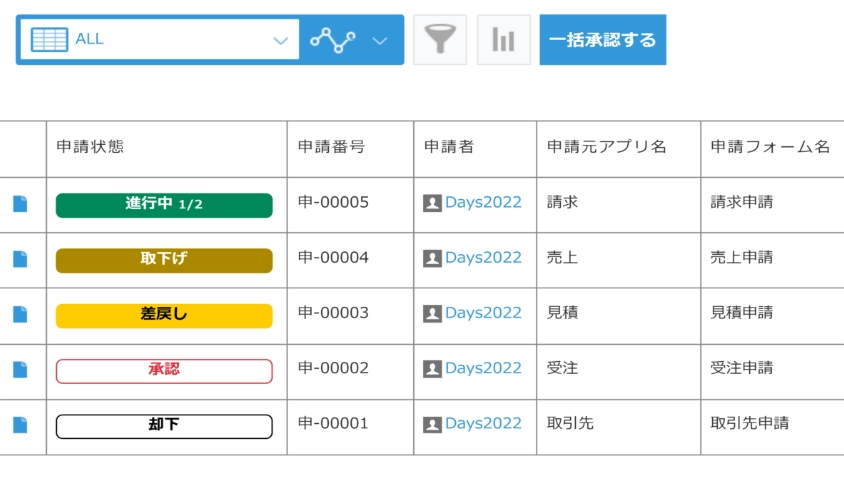Open the bar chart aggregate icon
Viewport: 844px width, 491px height.
point(504,40)
